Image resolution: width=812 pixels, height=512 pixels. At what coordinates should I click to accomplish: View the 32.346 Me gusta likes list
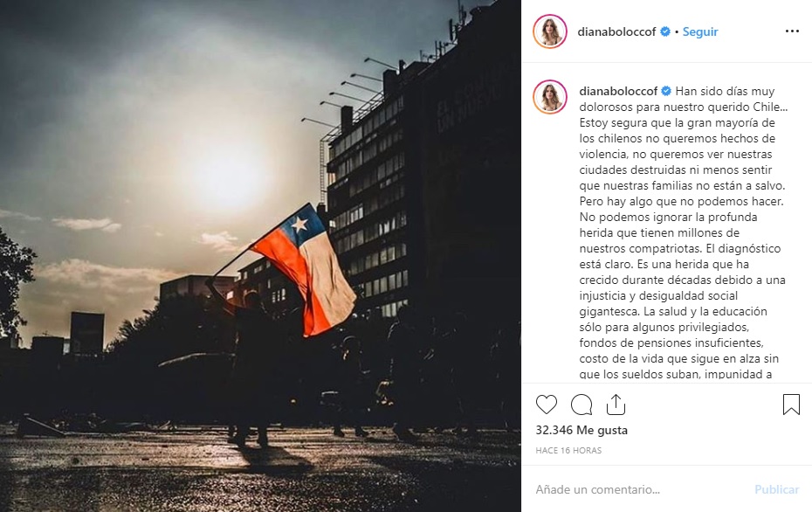pyautogui.click(x=581, y=430)
